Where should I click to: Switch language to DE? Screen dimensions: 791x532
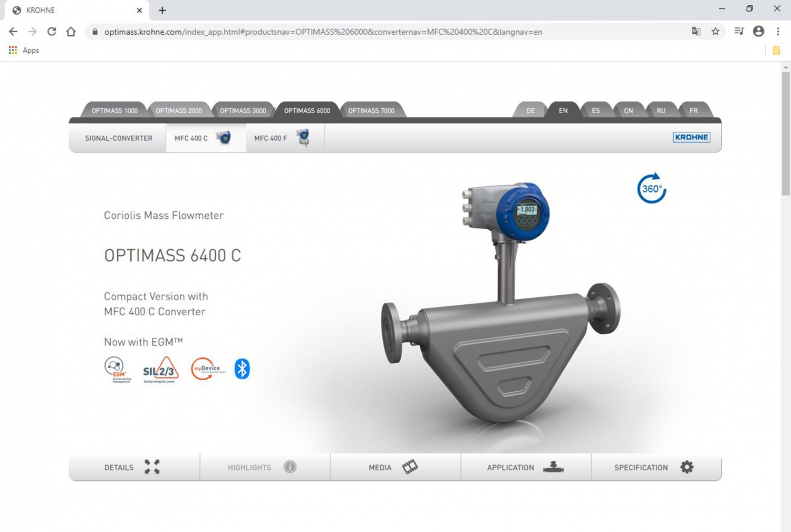pos(530,111)
